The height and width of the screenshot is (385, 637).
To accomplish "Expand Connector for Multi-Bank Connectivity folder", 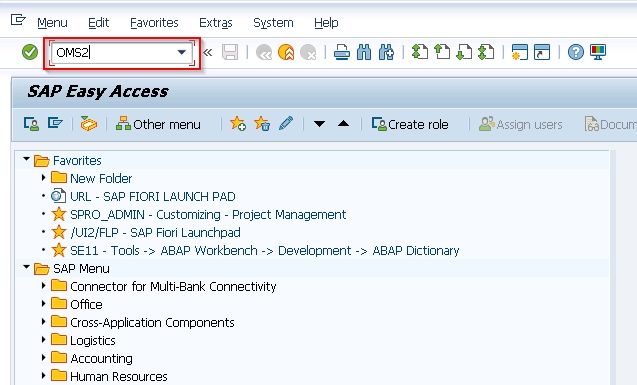I will [x=43, y=286].
